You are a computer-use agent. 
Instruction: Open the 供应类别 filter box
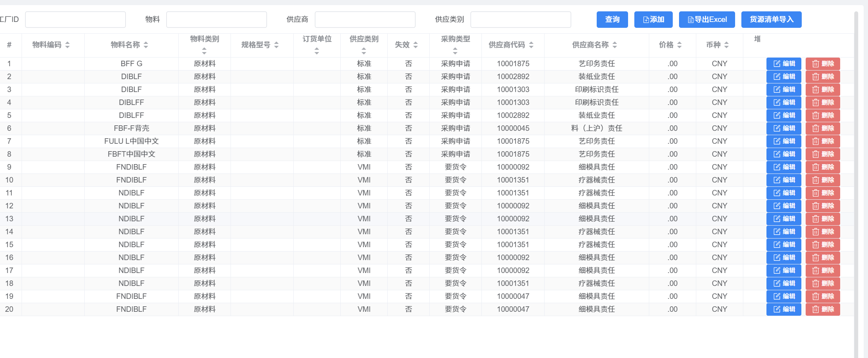coord(521,20)
